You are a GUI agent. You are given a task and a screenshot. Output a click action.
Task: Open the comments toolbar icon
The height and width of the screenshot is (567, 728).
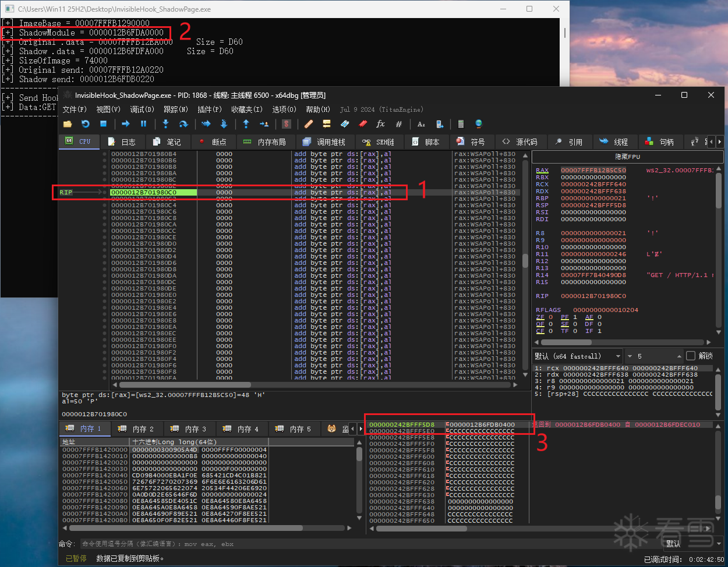(x=327, y=124)
